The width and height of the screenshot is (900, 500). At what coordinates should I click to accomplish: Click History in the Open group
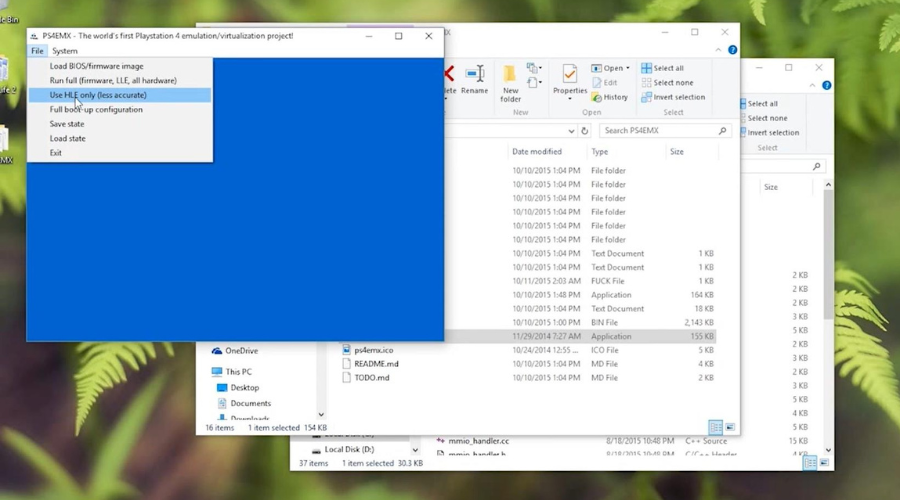610,97
